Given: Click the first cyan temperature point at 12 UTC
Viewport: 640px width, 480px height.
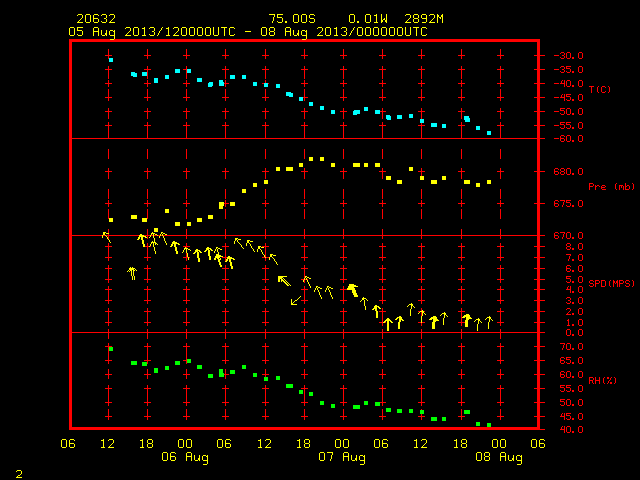Looking at the screenshot, I should point(111,60).
